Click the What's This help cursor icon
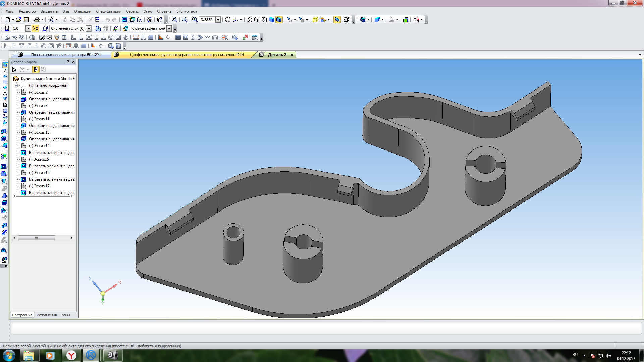 160,20
